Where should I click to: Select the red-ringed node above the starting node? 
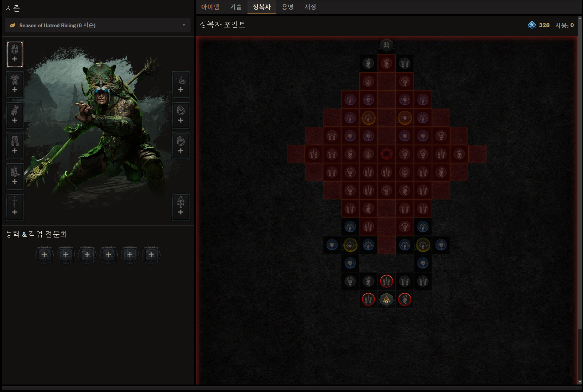386,281
